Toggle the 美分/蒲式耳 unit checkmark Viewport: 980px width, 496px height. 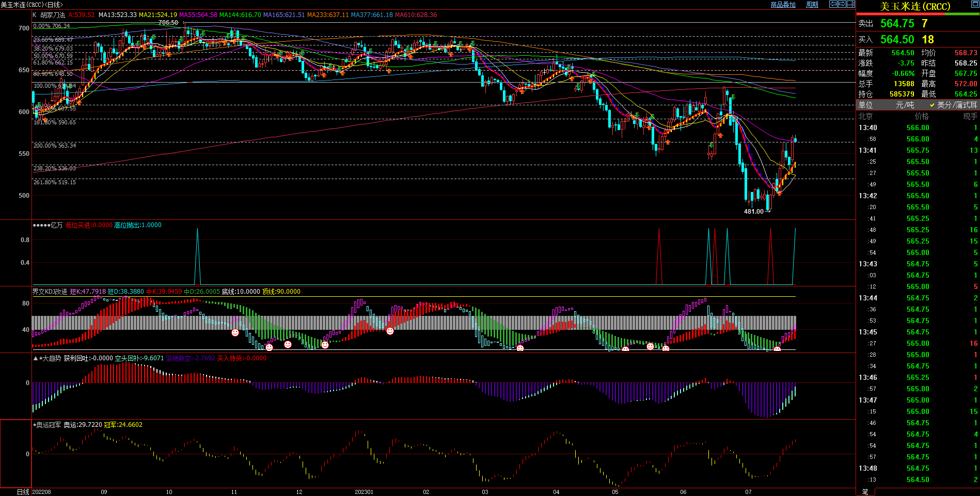[932, 105]
